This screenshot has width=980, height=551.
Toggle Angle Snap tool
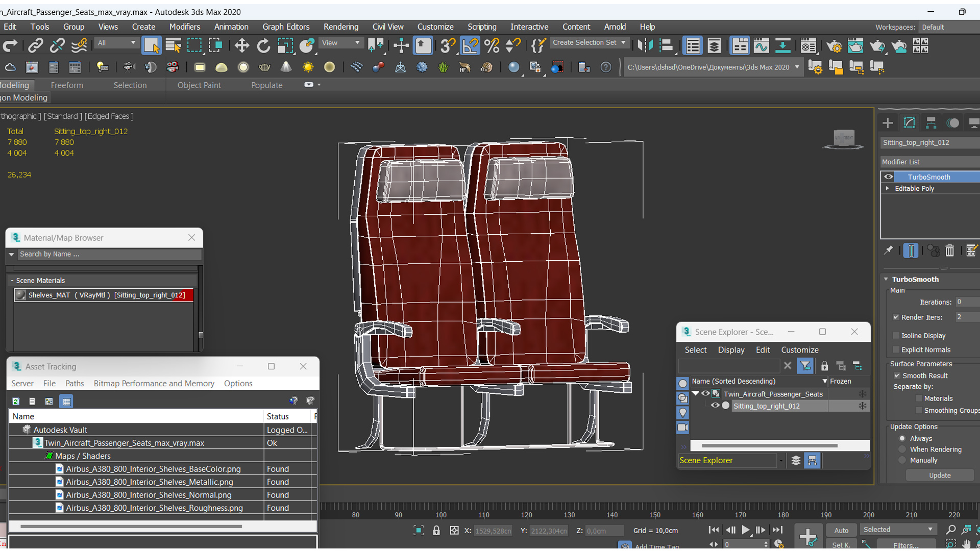pyautogui.click(x=470, y=46)
